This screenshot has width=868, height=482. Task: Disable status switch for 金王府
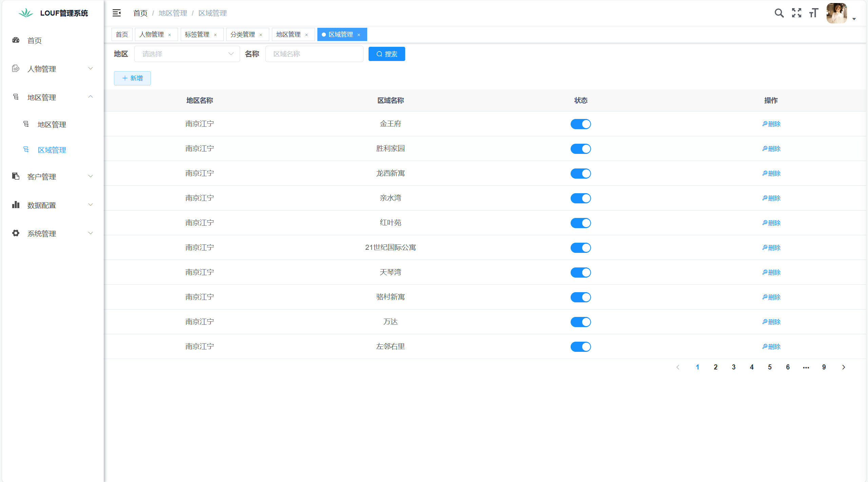580,124
